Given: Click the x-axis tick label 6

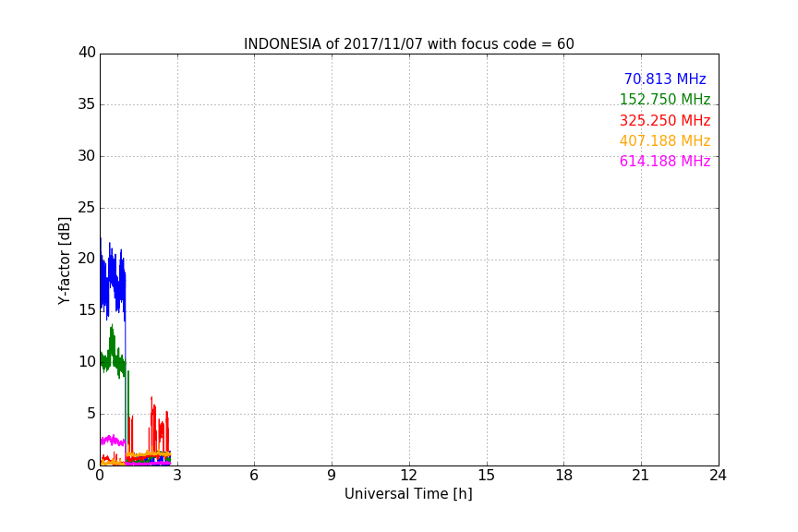Looking at the screenshot, I should click(254, 476).
